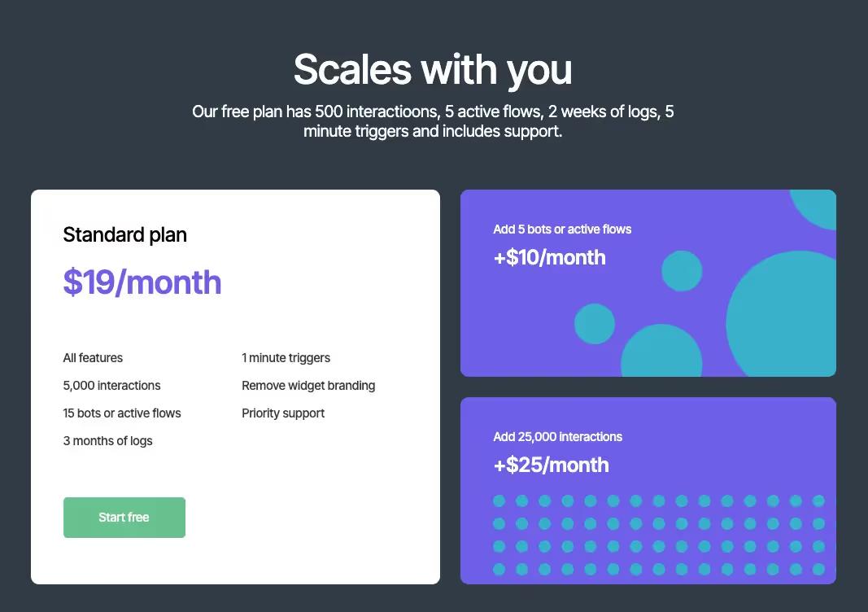Open the Add 25,000 interactions card

(x=648, y=491)
